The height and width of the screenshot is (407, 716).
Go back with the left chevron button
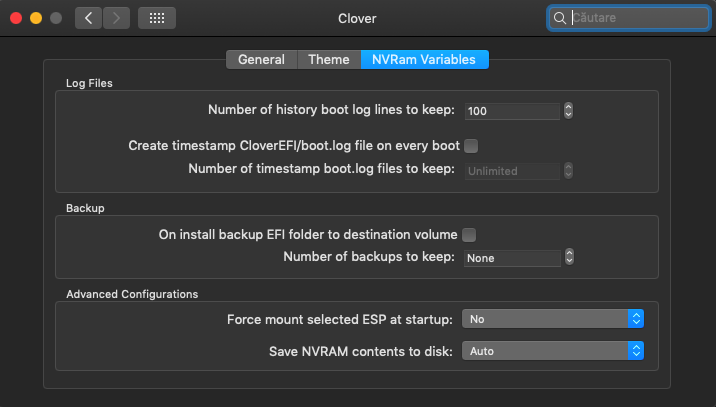click(x=89, y=18)
